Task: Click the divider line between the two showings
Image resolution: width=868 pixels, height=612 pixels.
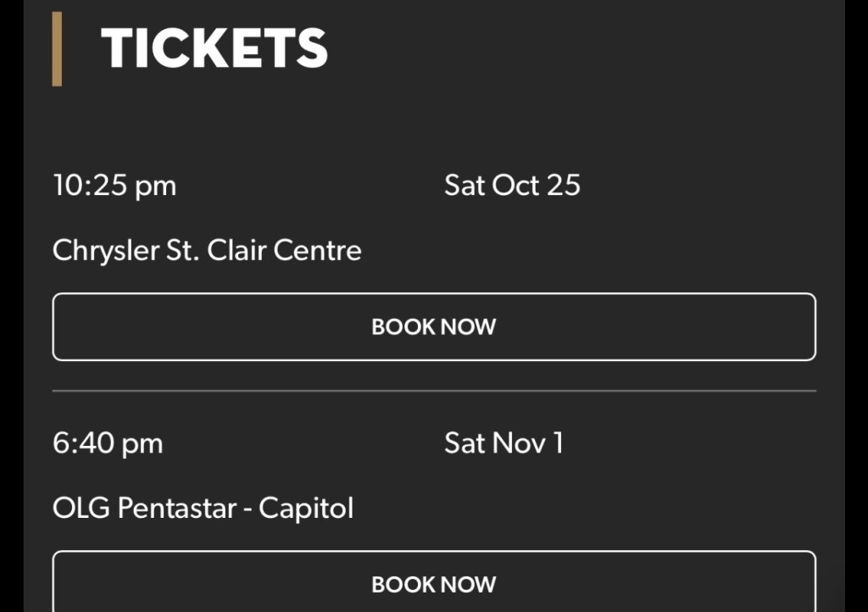Action: [x=434, y=392]
